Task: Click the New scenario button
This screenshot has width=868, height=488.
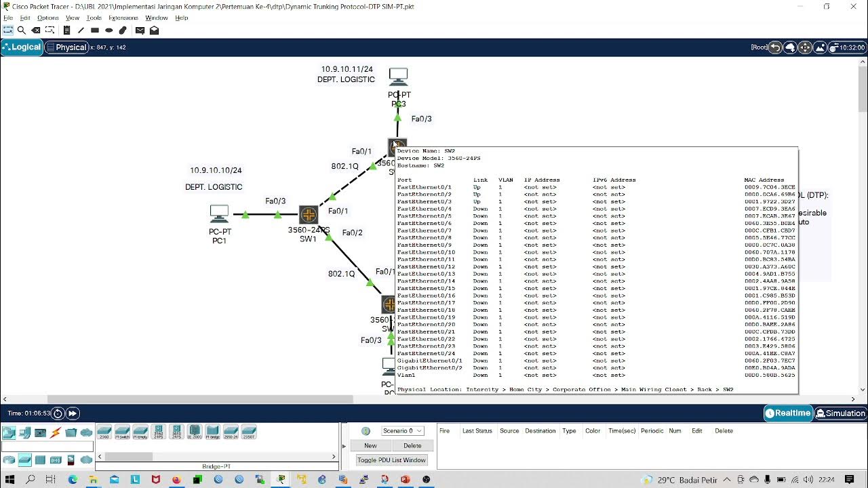Action: 370,446
